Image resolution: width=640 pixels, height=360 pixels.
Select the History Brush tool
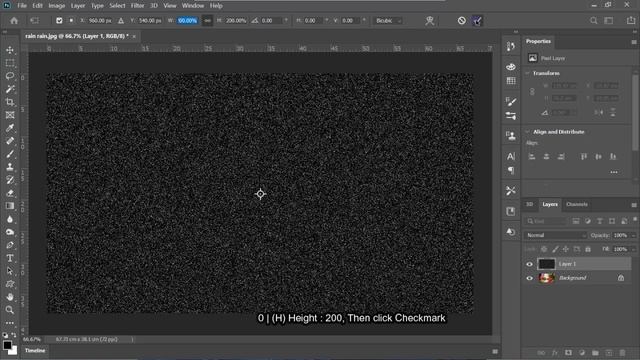pyautogui.click(x=10, y=180)
